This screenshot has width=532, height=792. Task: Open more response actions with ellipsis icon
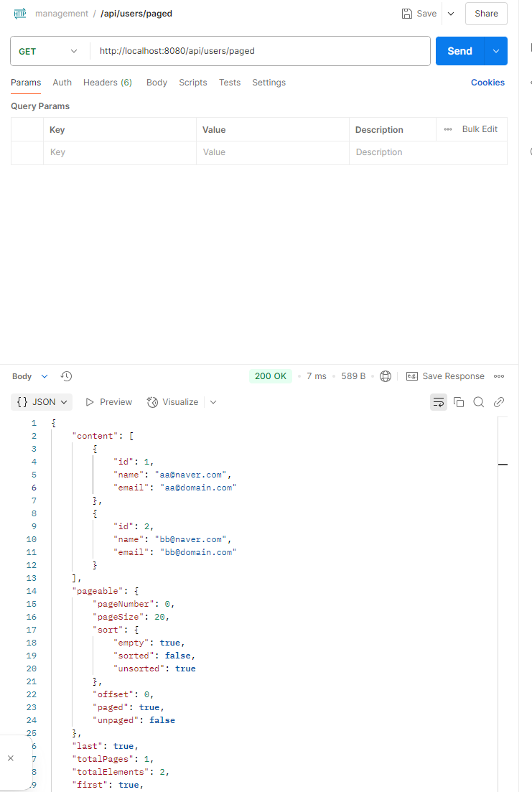click(498, 376)
